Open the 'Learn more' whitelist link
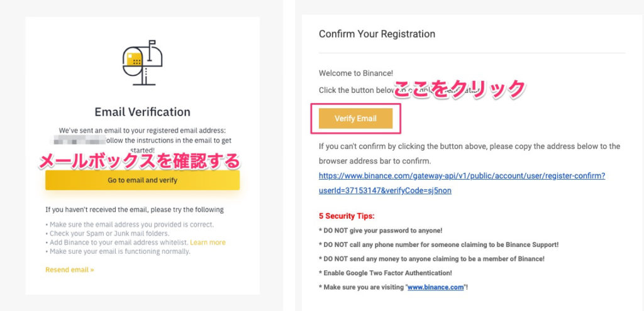 [208, 243]
